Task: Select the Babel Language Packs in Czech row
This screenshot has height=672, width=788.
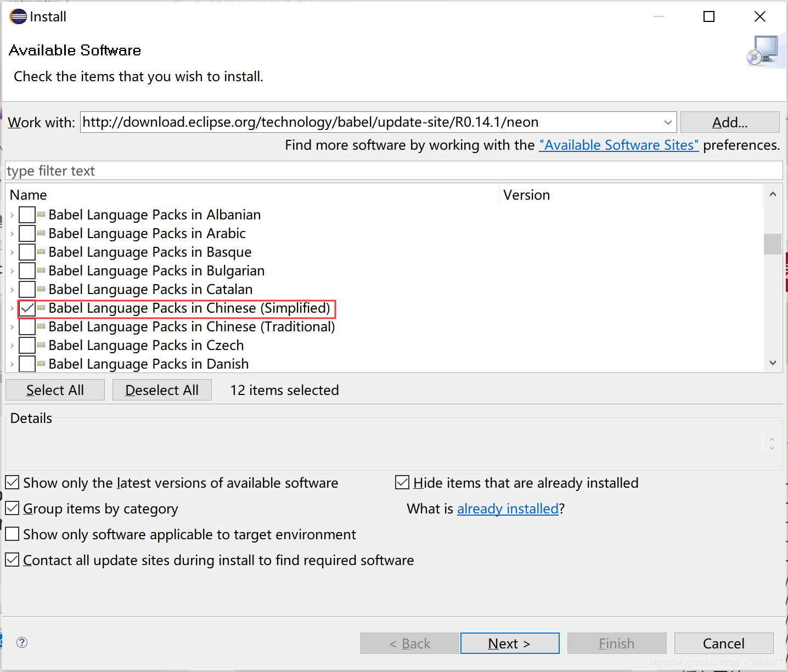Action: pyautogui.click(x=146, y=346)
